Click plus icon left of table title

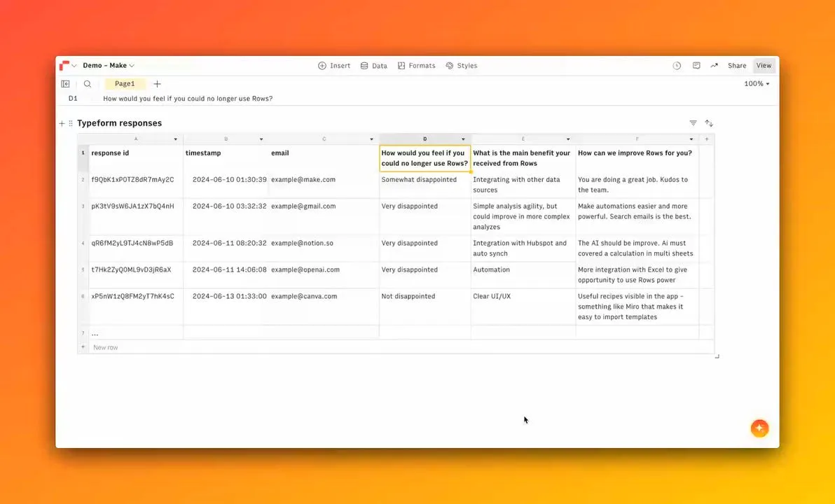62,123
